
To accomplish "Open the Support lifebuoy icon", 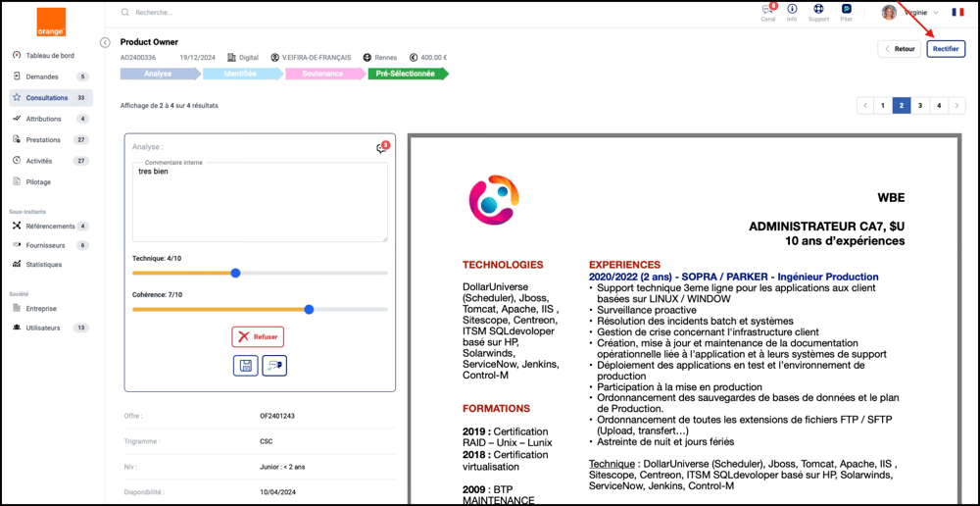I will pos(818,10).
